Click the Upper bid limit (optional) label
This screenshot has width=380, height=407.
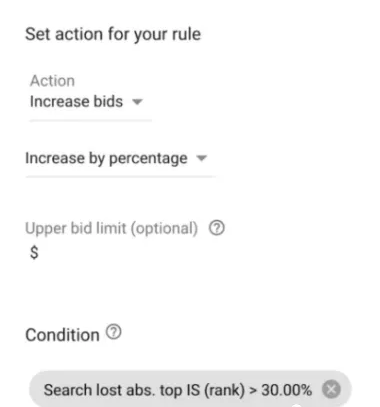pyautogui.click(x=112, y=229)
